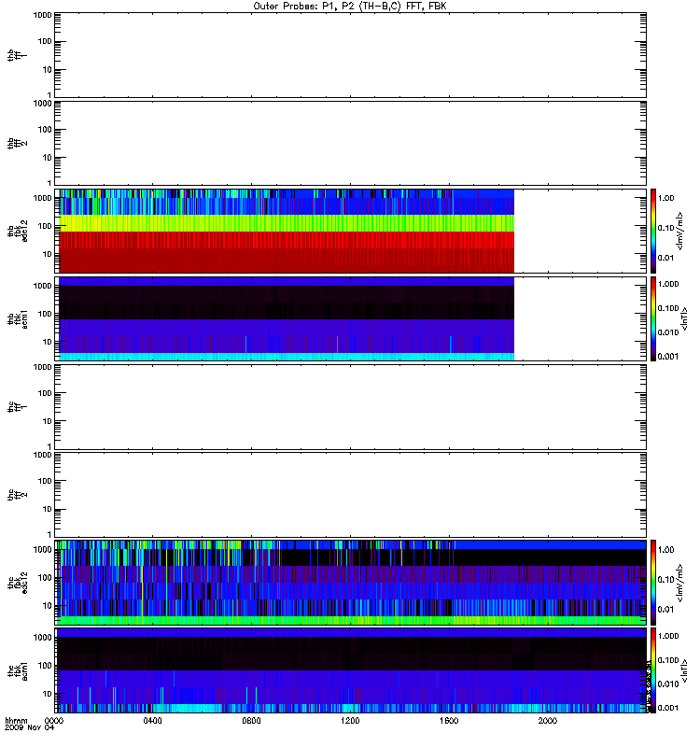Click the black band in thc fbk scm1 spectrogram
The image size is (700, 747).
tap(351, 653)
